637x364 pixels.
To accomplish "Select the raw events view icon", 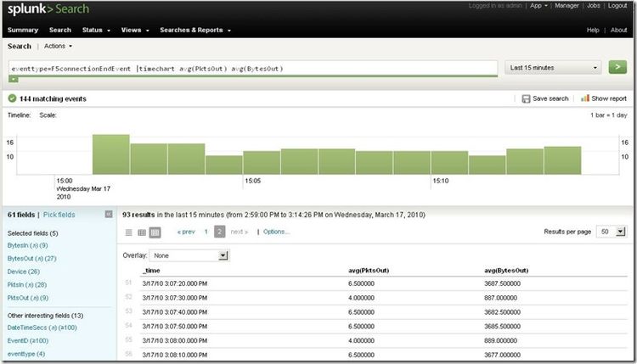I will click(129, 232).
